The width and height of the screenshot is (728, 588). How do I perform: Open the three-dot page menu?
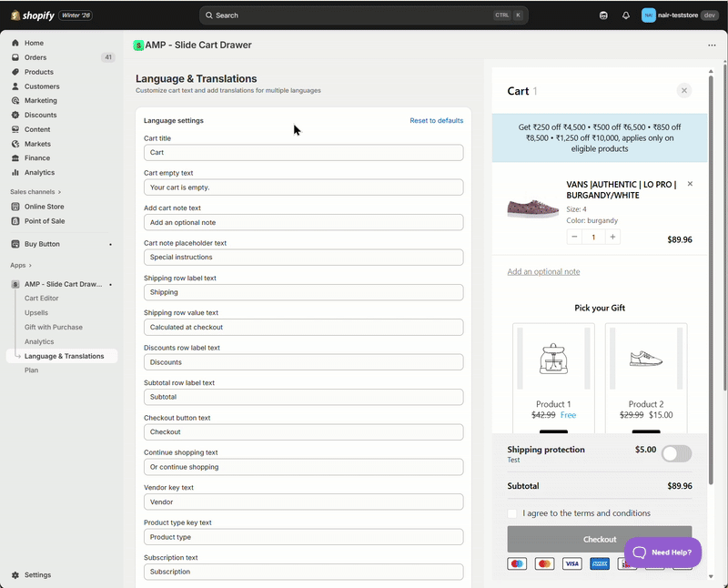click(712, 45)
